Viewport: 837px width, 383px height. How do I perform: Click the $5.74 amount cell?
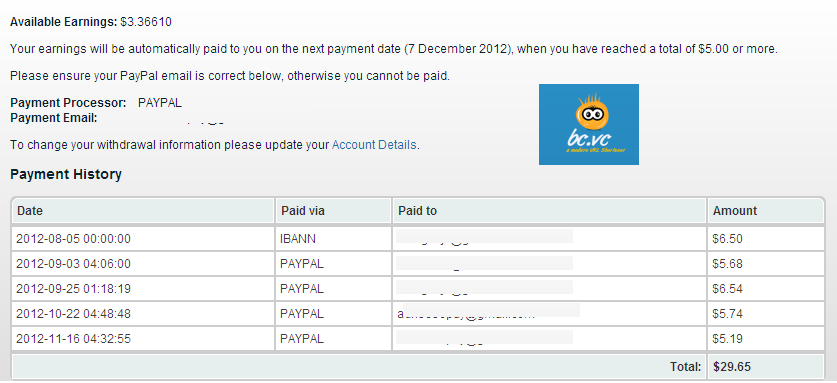point(765,314)
